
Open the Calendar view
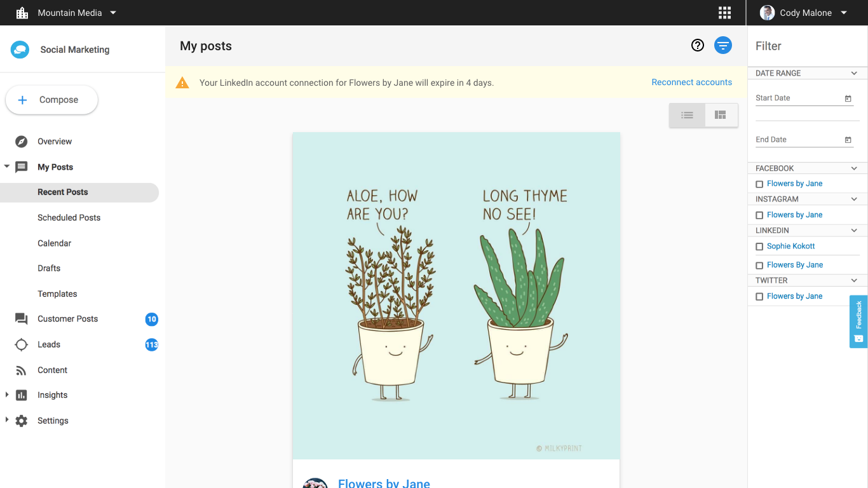tap(54, 243)
